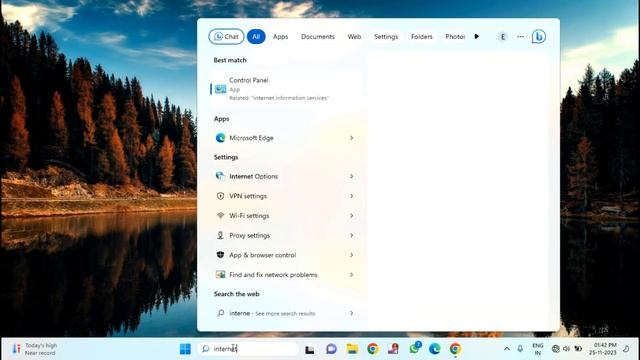Open the Chat app on taskbar
Viewport: 640px width, 360px height.
click(331, 349)
